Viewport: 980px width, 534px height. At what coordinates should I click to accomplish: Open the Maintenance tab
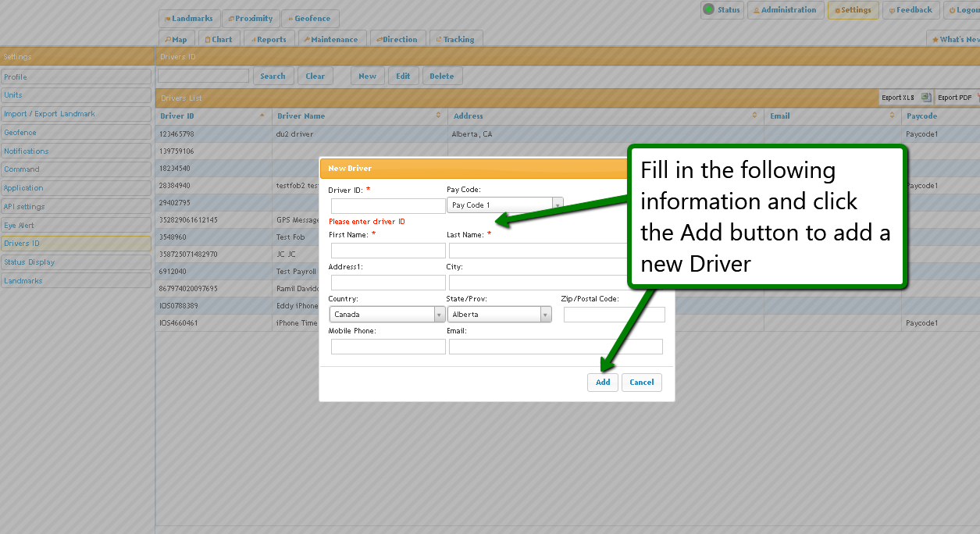(x=330, y=39)
